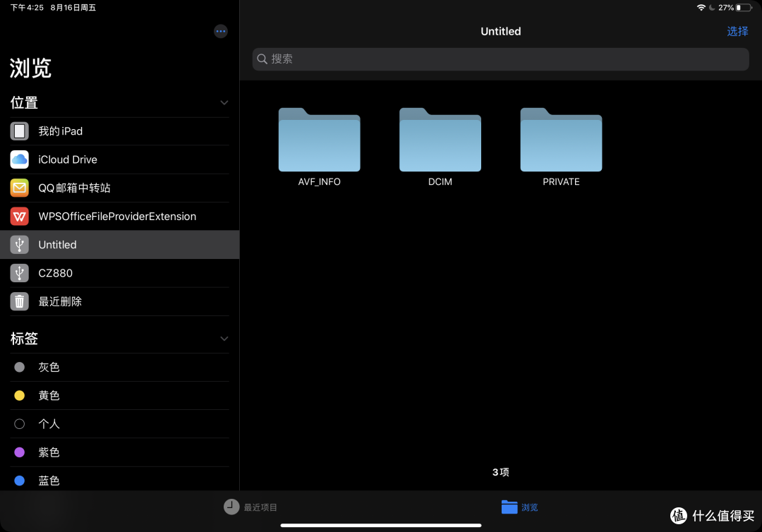Collapse the 标签 tags section
This screenshot has height=532, width=762.
tap(224, 339)
